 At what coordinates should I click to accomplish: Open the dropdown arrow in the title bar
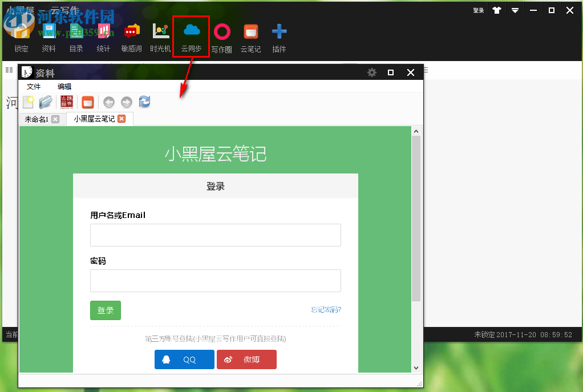(515, 10)
